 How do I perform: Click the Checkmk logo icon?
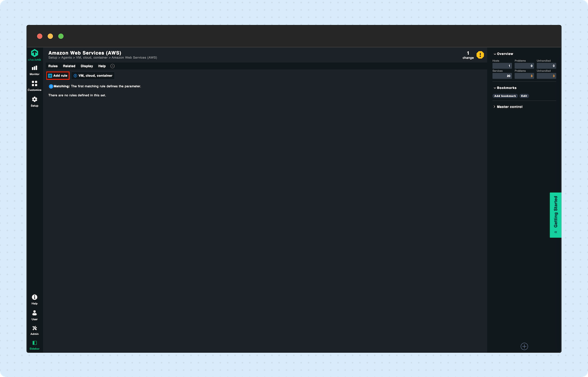coord(34,53)
